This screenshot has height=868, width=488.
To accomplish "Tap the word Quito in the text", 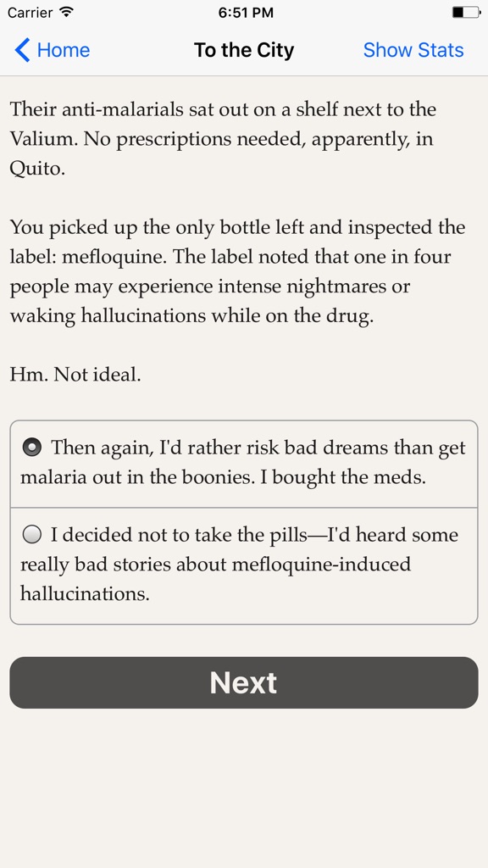I will tap(36, 169).
